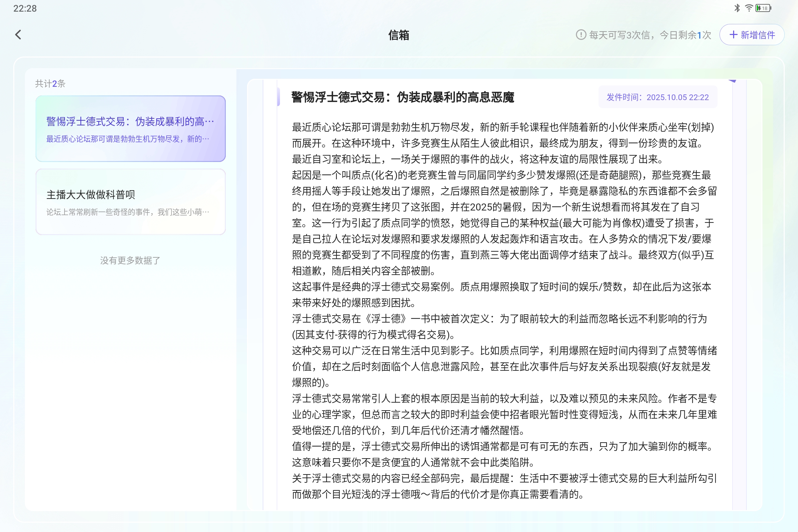Image resolution: width=798 pixels, height=532 pixels.
Task: Click the 22:28 clock in status bar
Action: click(x=25, y=9)
